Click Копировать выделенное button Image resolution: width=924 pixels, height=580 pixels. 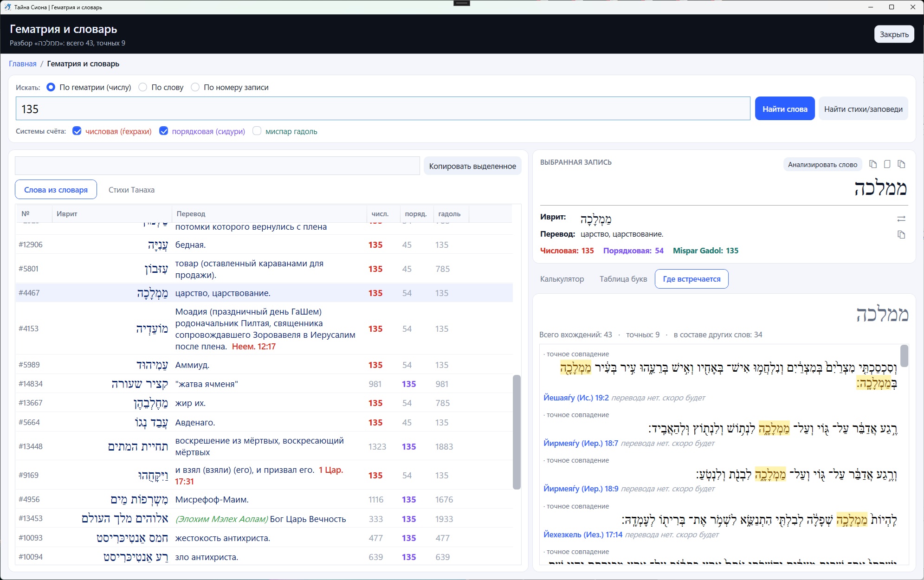click(x=472, y=166)
